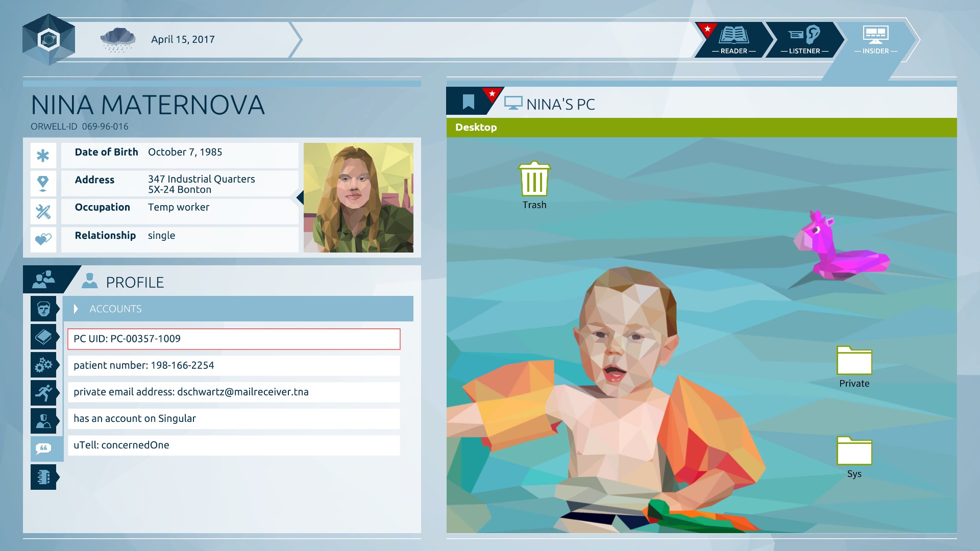Select the patient number 198-166-2254 entry
980x551 pixels.
pos(234,366)
